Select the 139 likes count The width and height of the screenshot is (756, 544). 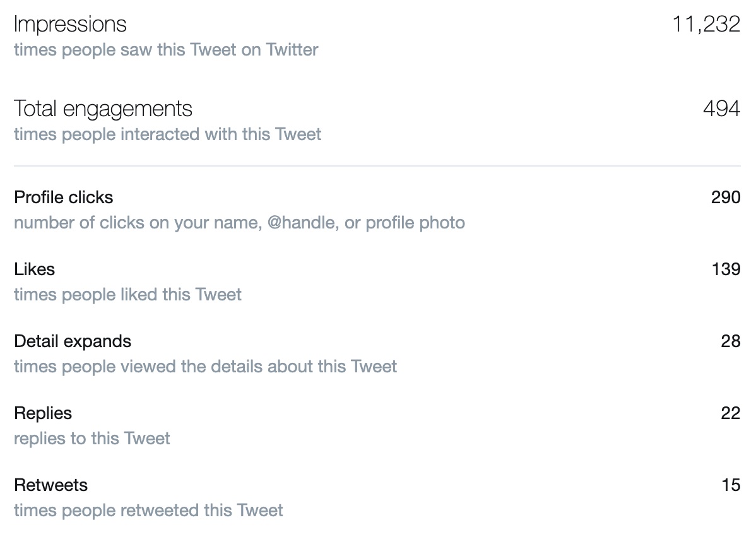pos(726,269)
